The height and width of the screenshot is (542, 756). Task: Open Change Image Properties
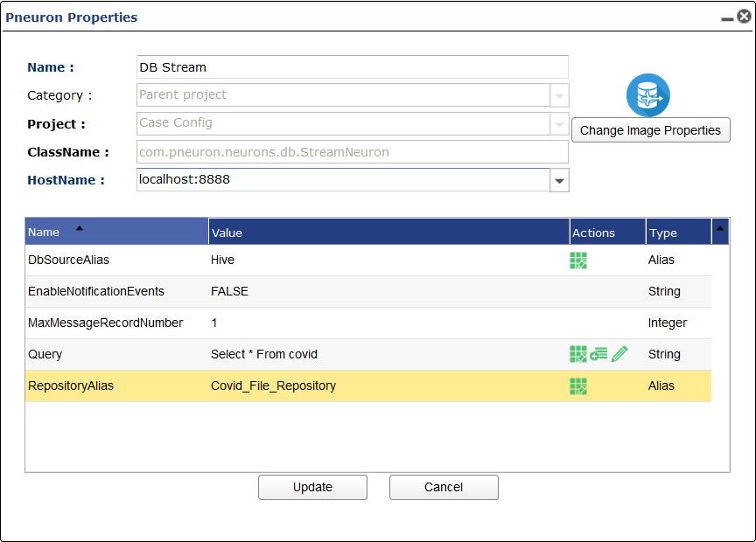coord(650,130)
